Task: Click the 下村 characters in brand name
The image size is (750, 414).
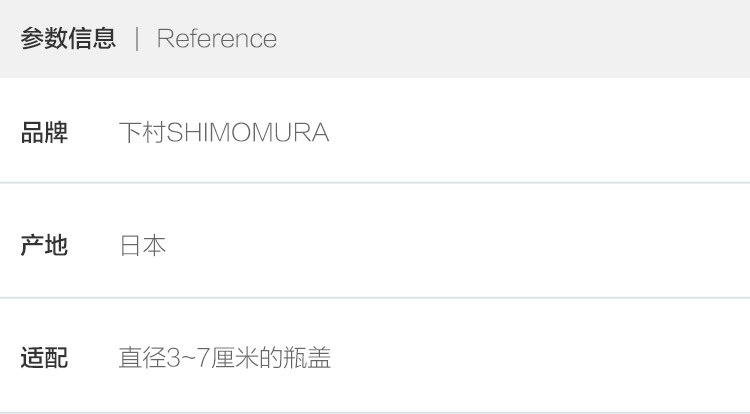Action: click(143, 132)
